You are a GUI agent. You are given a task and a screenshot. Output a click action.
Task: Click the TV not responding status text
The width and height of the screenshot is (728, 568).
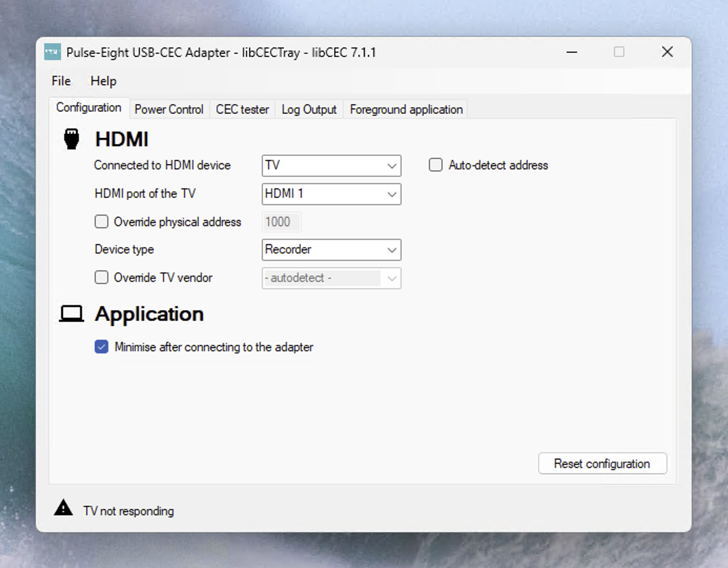click(x=129, y=511)
